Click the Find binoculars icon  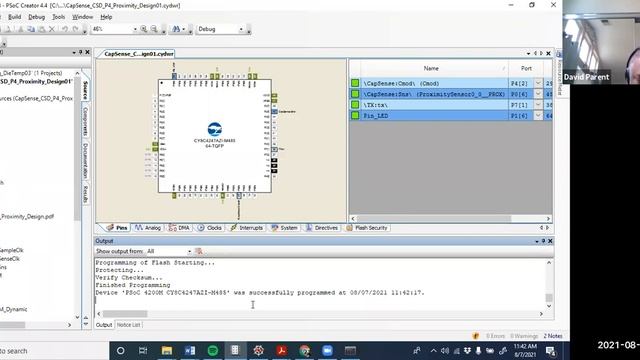click(176, 29)
